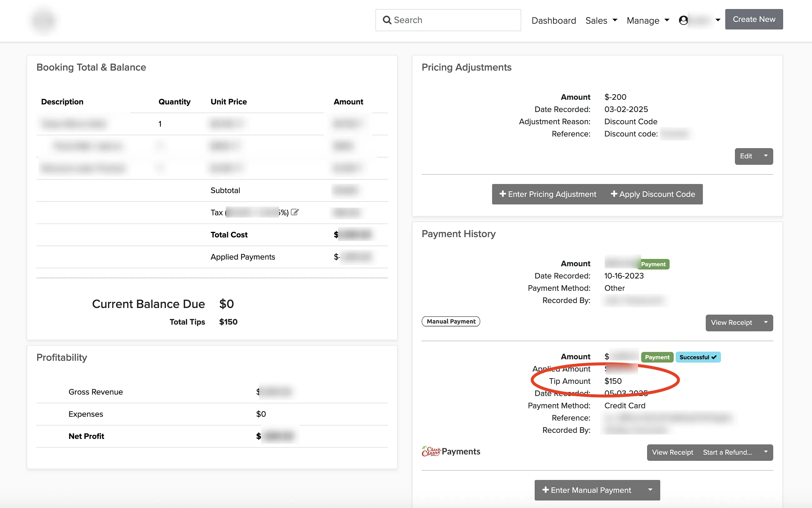
Task: Click Start a Refund
Action: tap(727, 452)
